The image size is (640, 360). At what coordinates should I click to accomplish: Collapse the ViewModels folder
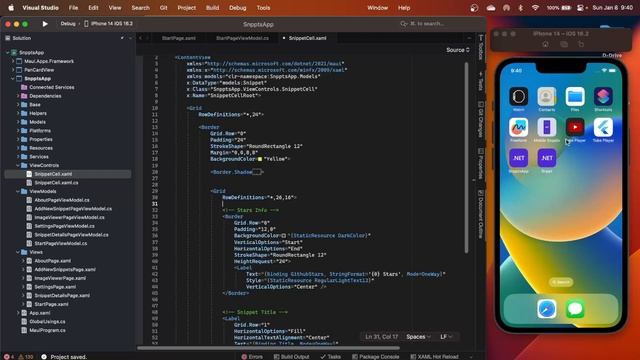18,191
